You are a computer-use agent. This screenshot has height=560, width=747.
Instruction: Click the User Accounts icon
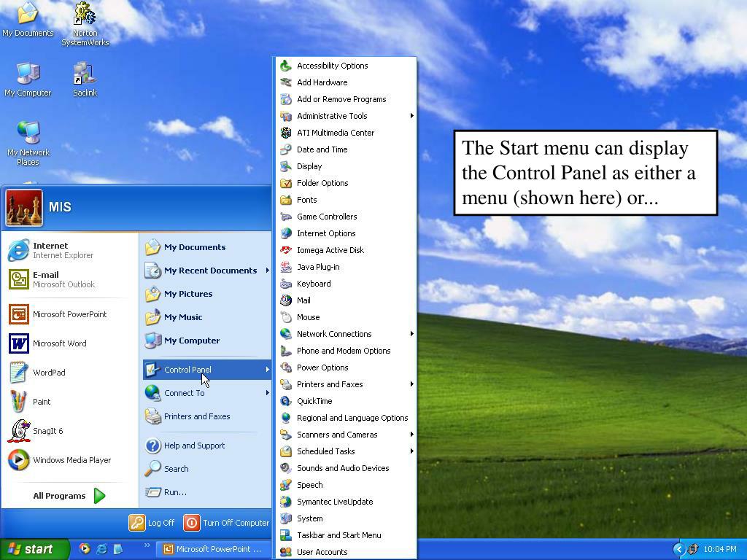[x=286, y=552]
